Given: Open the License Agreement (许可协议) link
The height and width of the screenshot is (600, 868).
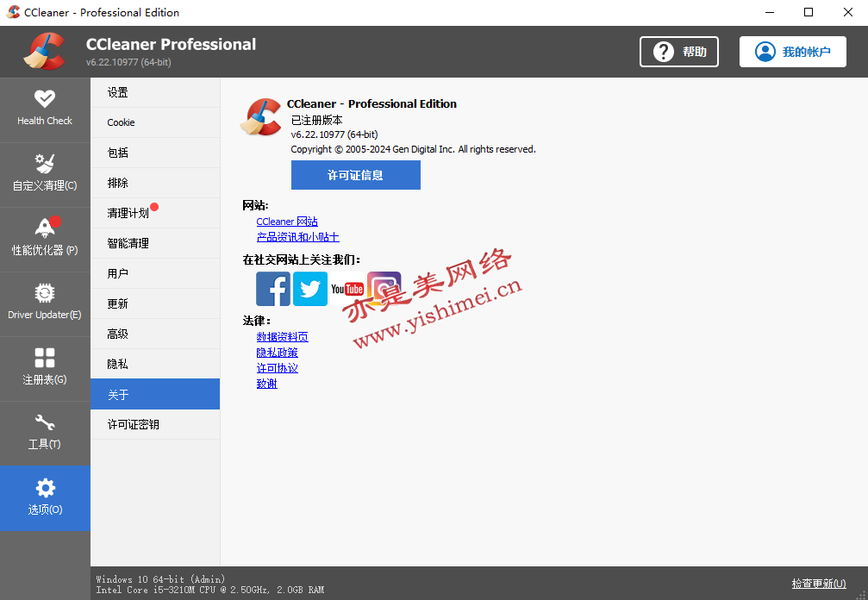Looking at the screenshot, I should 277,367.
